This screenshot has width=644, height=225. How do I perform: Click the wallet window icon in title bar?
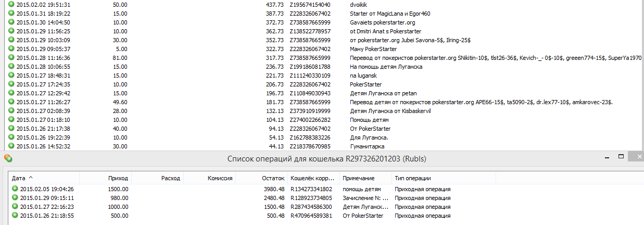(8, 158)
